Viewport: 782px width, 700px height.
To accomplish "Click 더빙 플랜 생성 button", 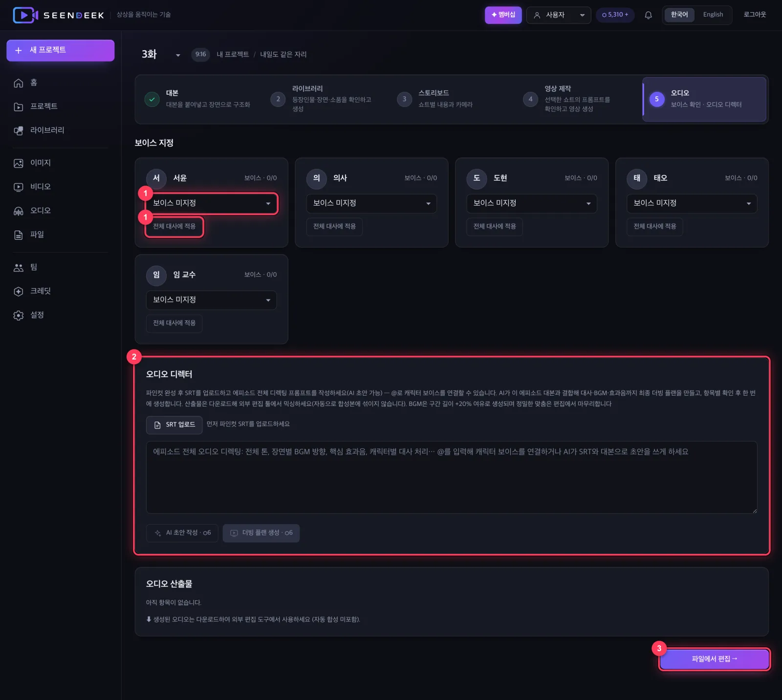I will [261, 533].
